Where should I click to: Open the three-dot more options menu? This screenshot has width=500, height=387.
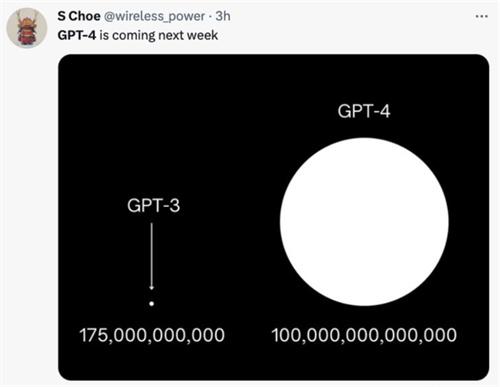pyautogui.click(x=482, y=16)
